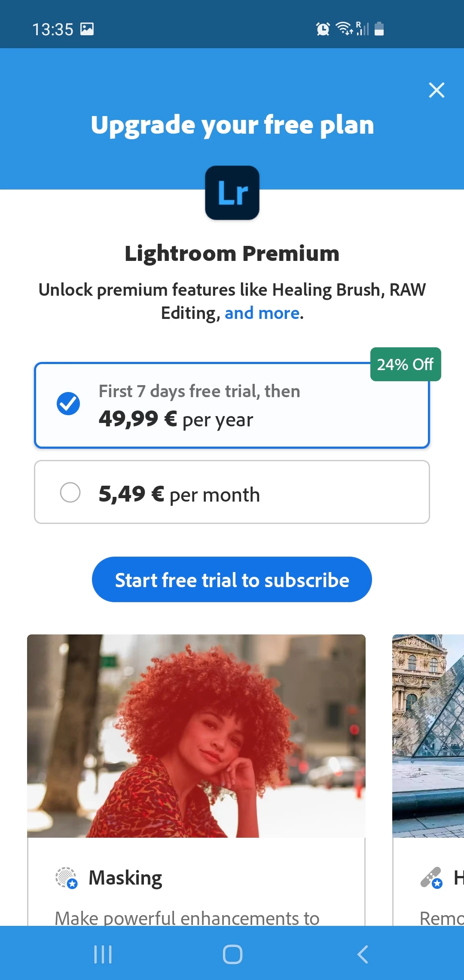This screenshot has height=980, width=464.
Task: Tap the Android back arrow
Action: pyautogui.click(x=363, y=954)
